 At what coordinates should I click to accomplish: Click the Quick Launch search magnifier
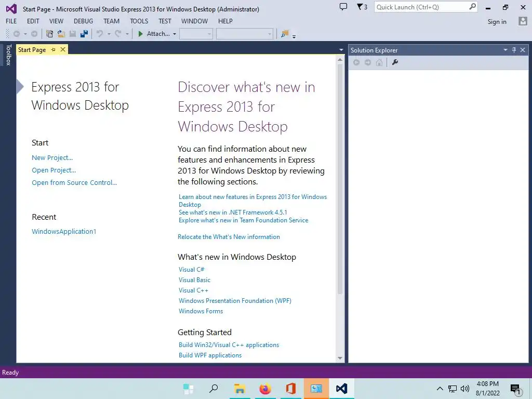click(x=472, y=6)
